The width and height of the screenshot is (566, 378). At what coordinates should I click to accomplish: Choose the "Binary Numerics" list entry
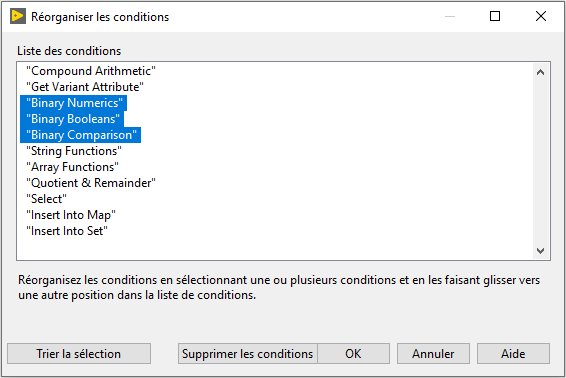[74, 103]
